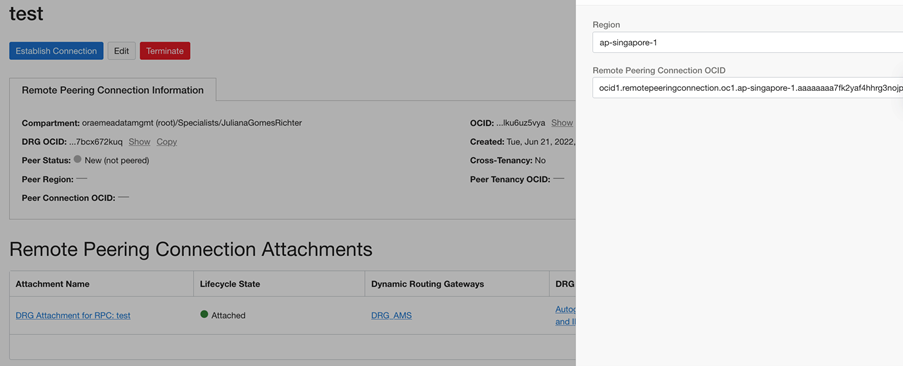This screenshot has height=366, width=903.
Task: Click the Peer Region label
Action: (x=48, y=180)
